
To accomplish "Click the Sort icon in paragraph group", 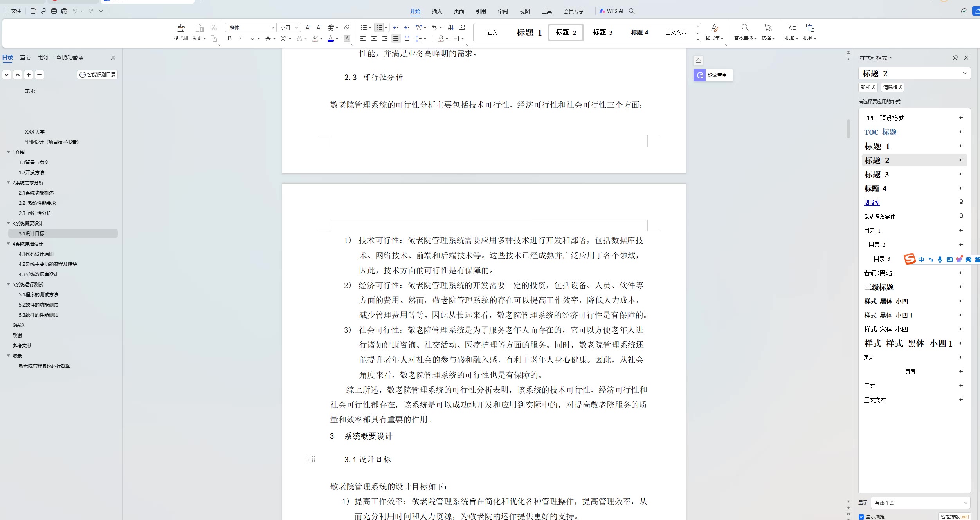I will (x=450, y=27).
